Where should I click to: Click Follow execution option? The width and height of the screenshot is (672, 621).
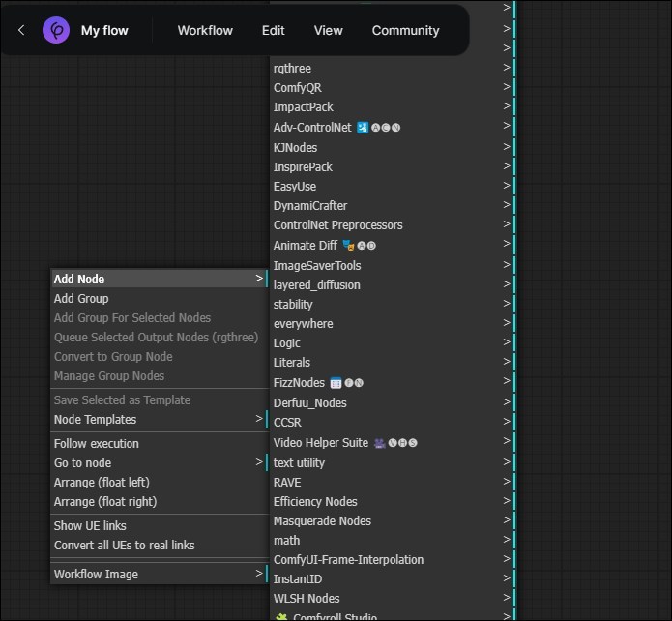[160, 443]
